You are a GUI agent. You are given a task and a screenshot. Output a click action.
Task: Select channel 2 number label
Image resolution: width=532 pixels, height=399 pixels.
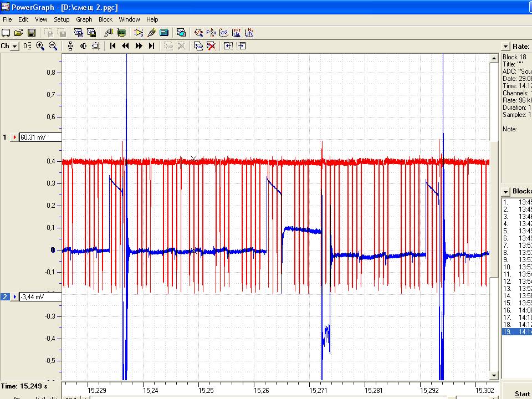[x=5, y=297]
